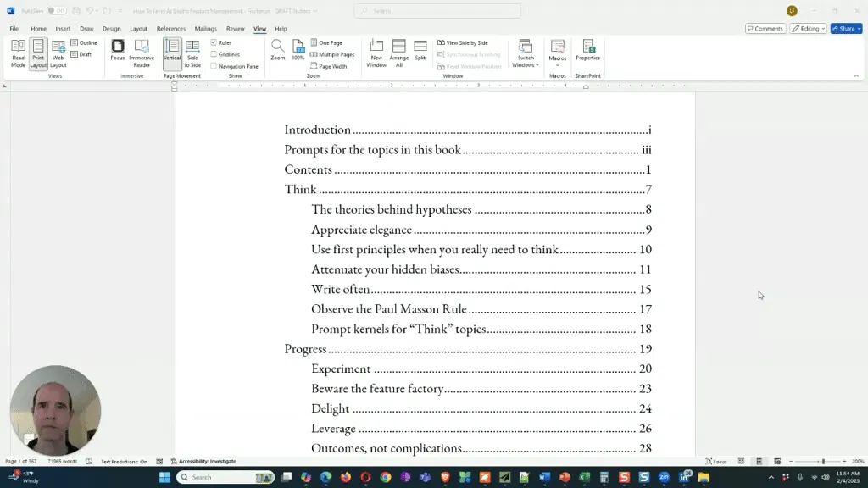Screen dimensions: 868x488
Task: Switch to Draft view
Action: click(x=81, y=54)
